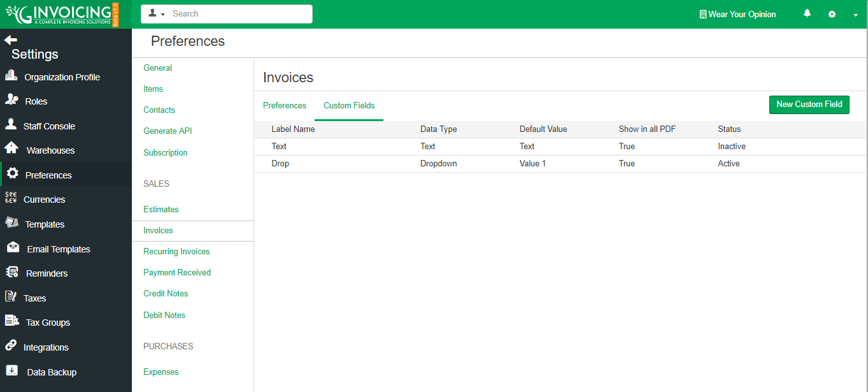Go to Templates label in sidebar
The height and width of the screenshot is (392, 868).
(x=45, y=224)
